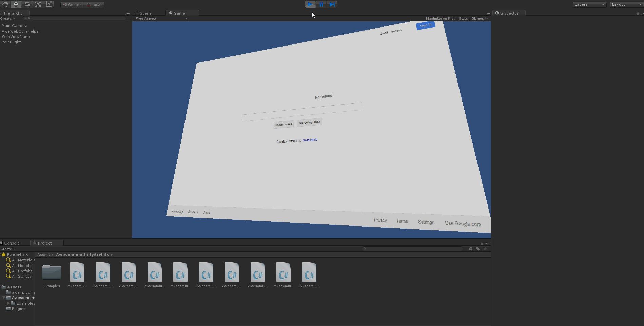This screenshot has height=326, width=644.
Task: Select the Rotate tool
Action: (x=27, y=4)
